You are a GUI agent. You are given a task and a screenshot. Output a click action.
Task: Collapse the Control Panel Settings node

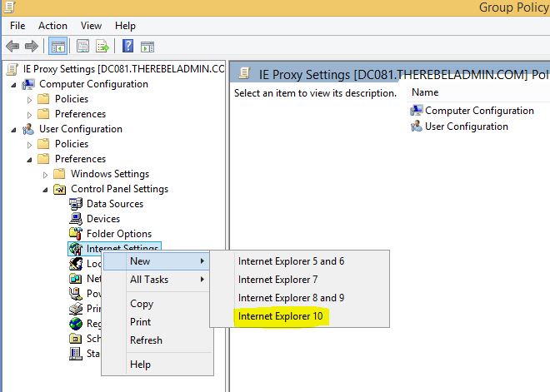pos(45,190)
